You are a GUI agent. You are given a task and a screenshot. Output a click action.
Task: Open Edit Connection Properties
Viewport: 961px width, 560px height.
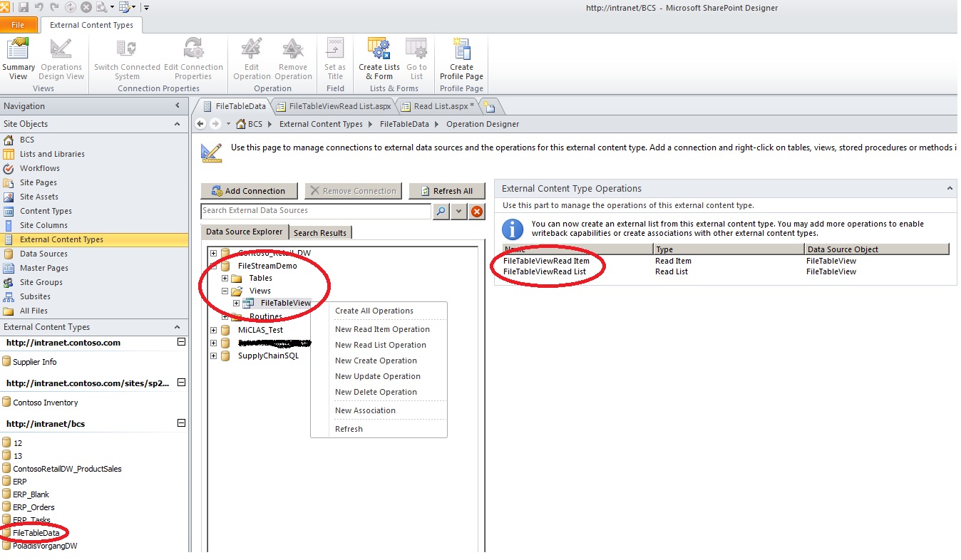point(193,60)
